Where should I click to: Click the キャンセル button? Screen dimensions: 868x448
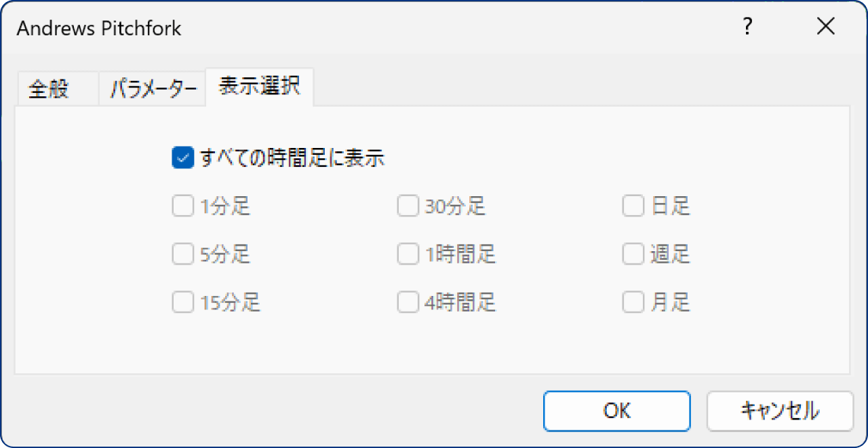780,411
